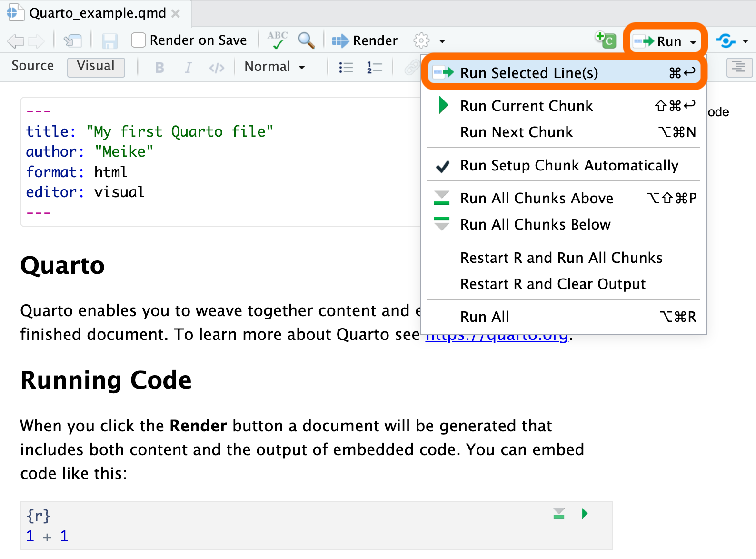Expand the settings gear dropdown arrow
This screenshot has width=756, height=559.
coord(442,41)
